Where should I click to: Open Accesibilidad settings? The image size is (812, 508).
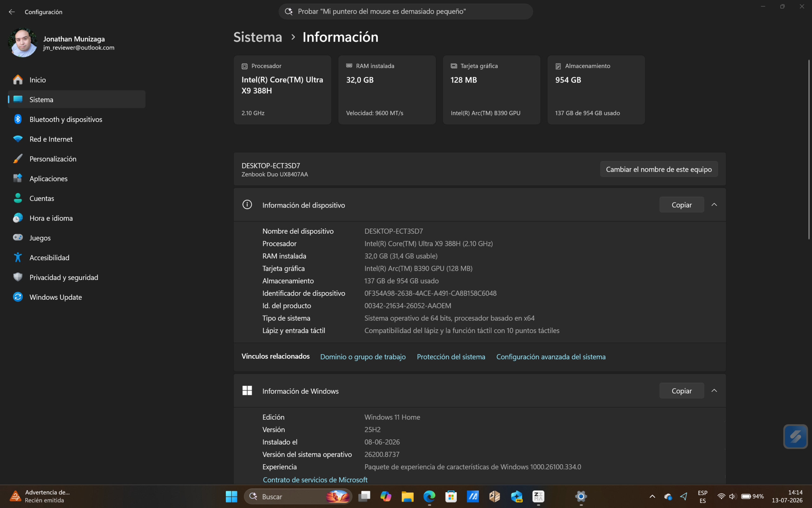(x=76, y=258)
